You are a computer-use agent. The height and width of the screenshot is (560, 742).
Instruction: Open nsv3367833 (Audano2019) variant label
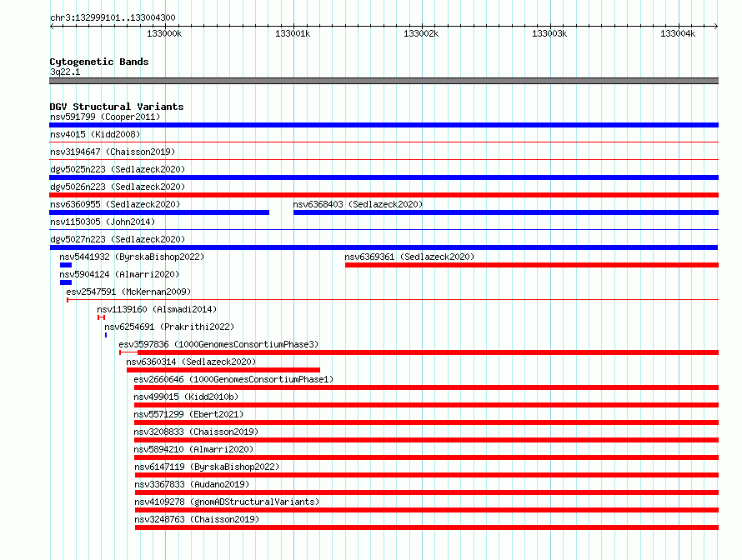(192, 484)
